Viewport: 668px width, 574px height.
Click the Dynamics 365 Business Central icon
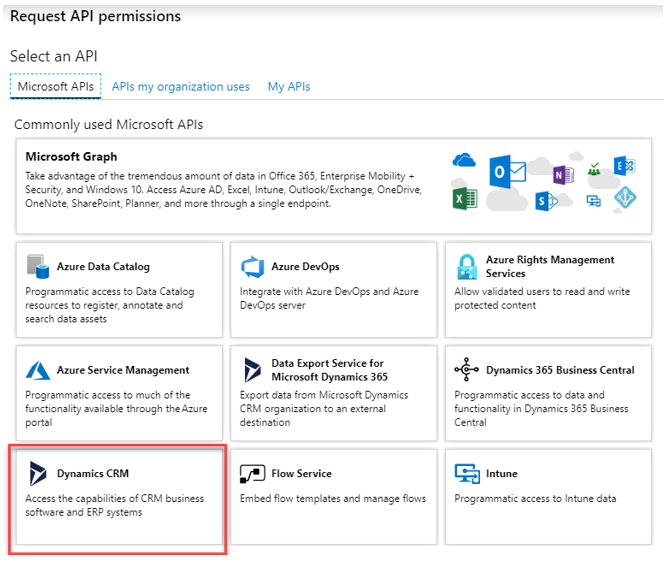(466, 370)
